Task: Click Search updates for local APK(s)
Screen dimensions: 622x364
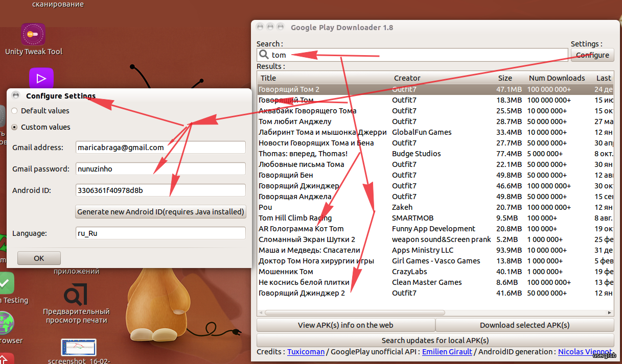Action: tap(435, 341)
